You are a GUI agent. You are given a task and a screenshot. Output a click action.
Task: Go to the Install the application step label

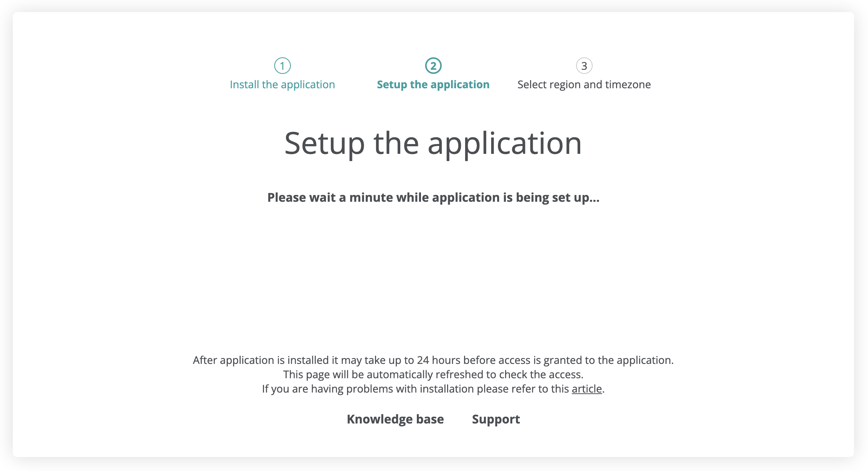(x=282, y=84)
